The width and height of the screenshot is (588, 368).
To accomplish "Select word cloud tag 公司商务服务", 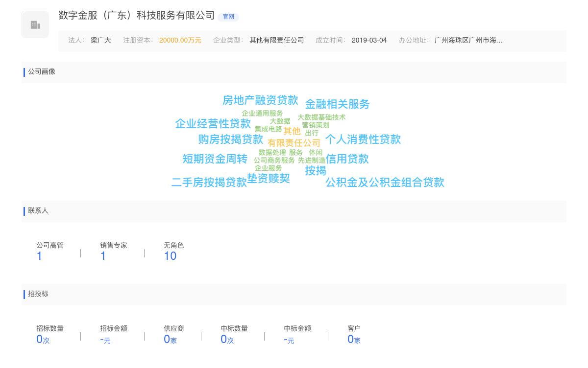I will tap(274, 161).
